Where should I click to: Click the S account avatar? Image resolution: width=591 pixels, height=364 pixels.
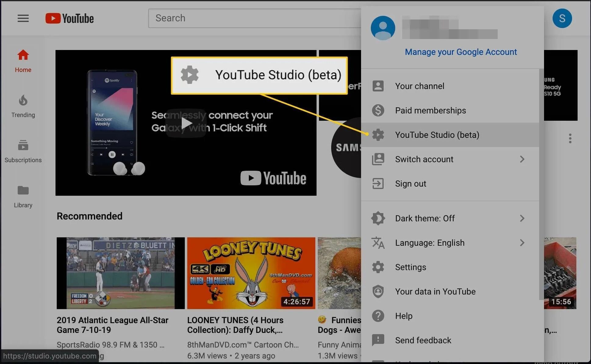coord(562,18)
